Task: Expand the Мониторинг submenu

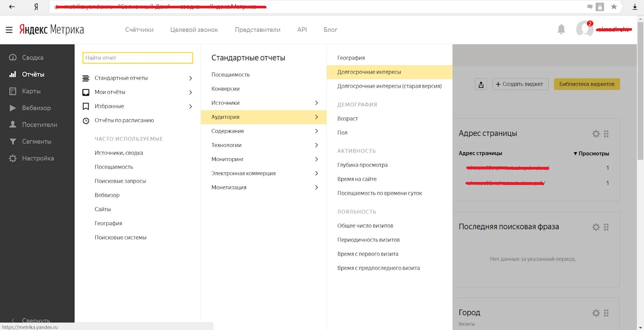Action: 264,159
